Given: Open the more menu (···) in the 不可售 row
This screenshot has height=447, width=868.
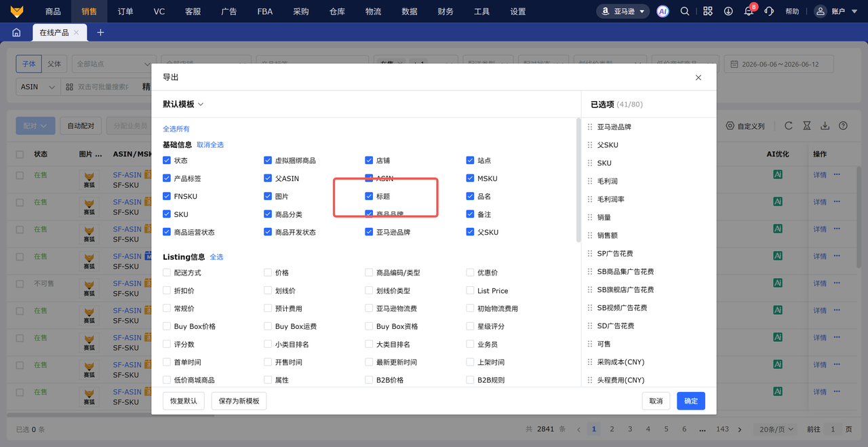Looking at the screenshot, I should pyautogui.click(x=837, y=284).
